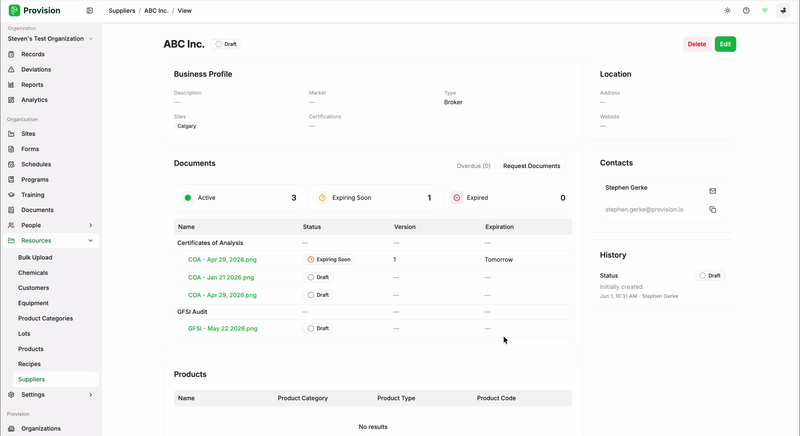Expand the Settings submenu chevron
This screenshot has width=800, height=436.
(91, 395)
